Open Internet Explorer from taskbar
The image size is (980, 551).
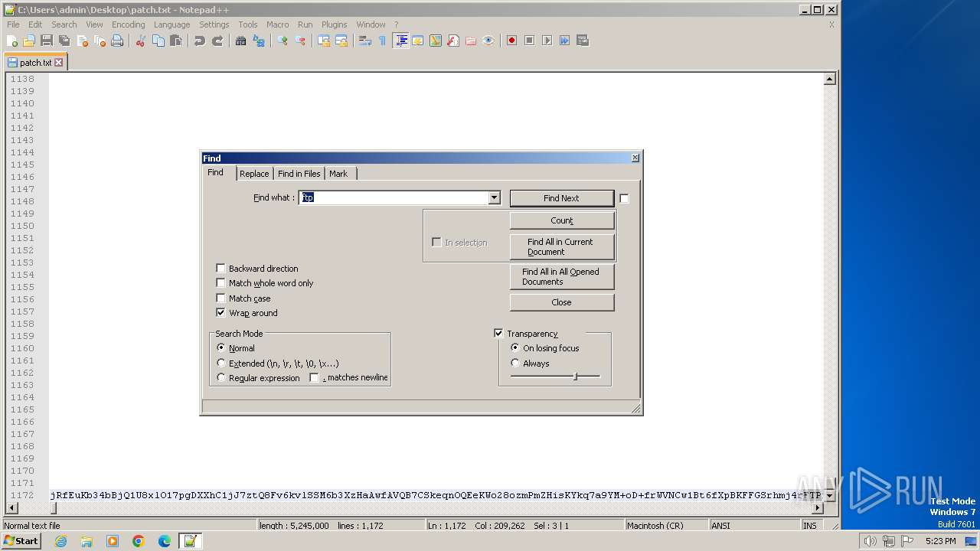60,541
